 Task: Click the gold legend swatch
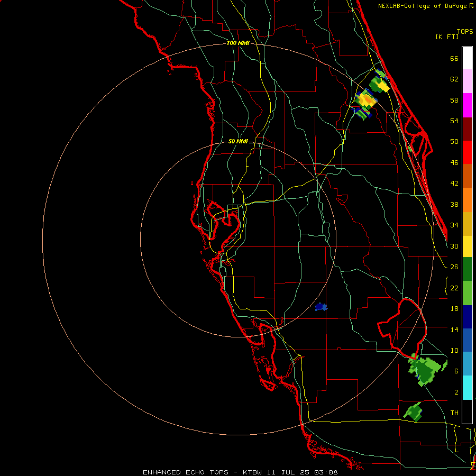point(467,224)
